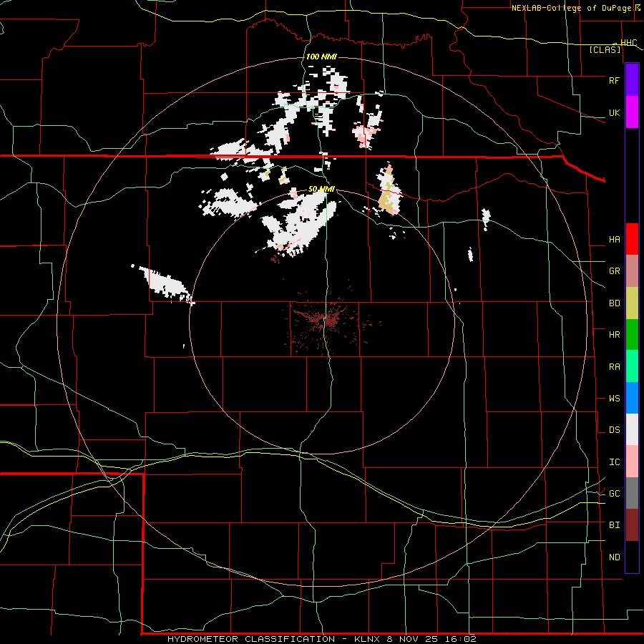The image size is (644, 644).
Task: Click the UK legend label
Action: click(x=614, y=112)
